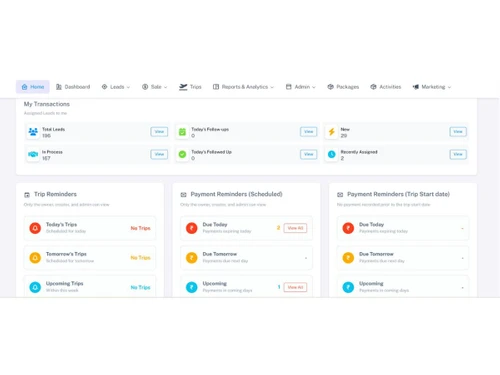Click the Total Leads people icon

pyautogui.click(x=33, y=132)
